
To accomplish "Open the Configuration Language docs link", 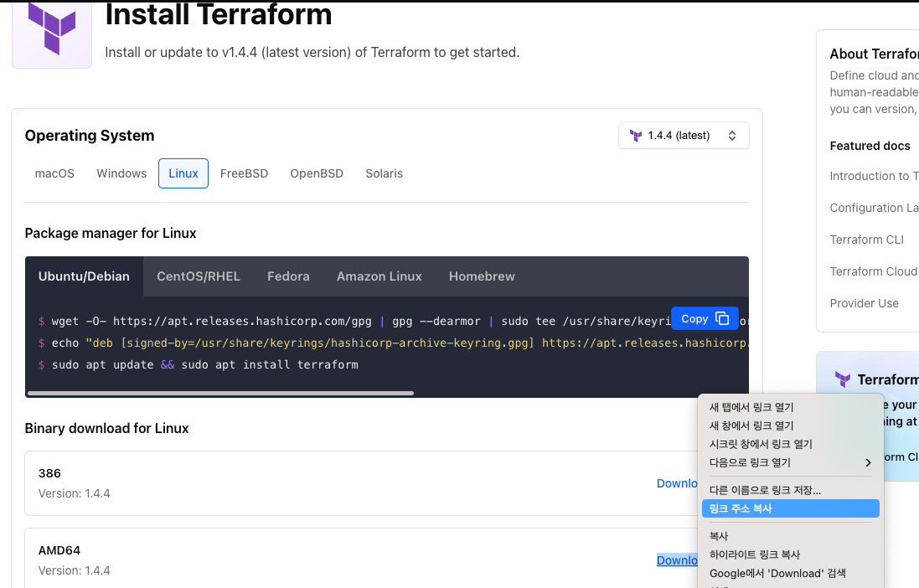I will (874, 208).
